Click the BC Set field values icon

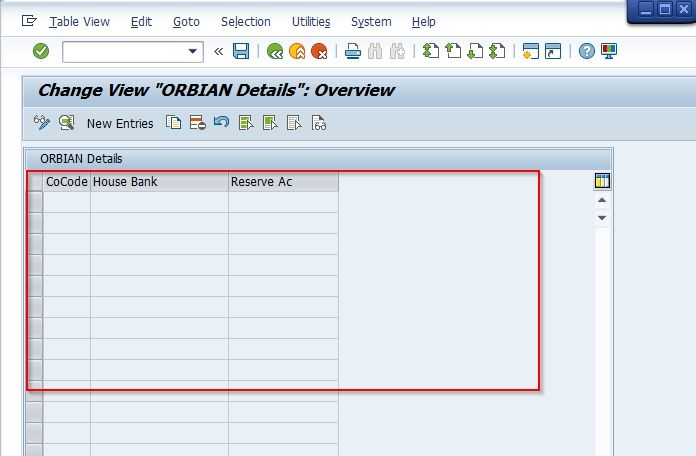319,123
